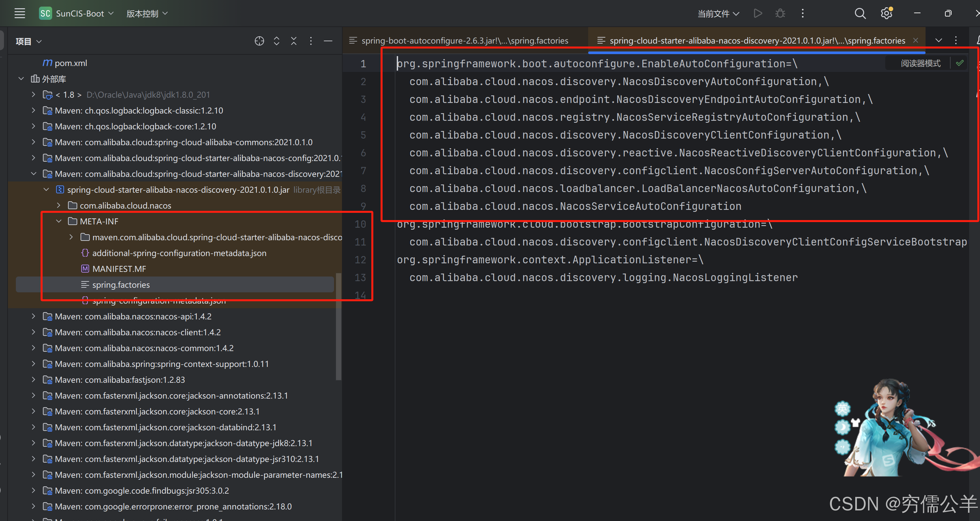Click the Run button in toolbar

pyautogui.click(x=758, y=14)
